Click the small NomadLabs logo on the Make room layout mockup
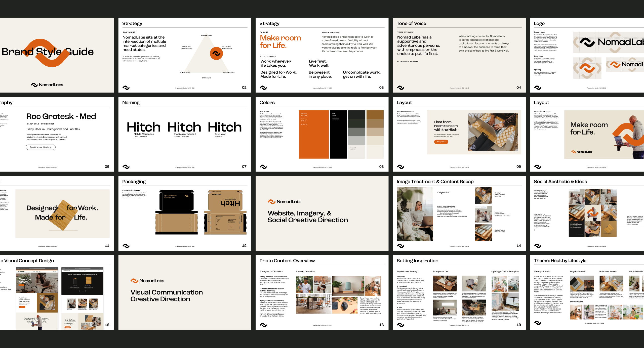The height and width of the screenshot is (348, 644). click(582, 152)
